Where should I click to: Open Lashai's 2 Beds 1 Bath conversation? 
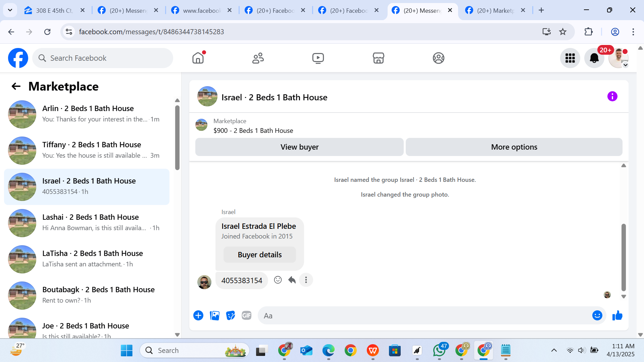pos(87,223)
